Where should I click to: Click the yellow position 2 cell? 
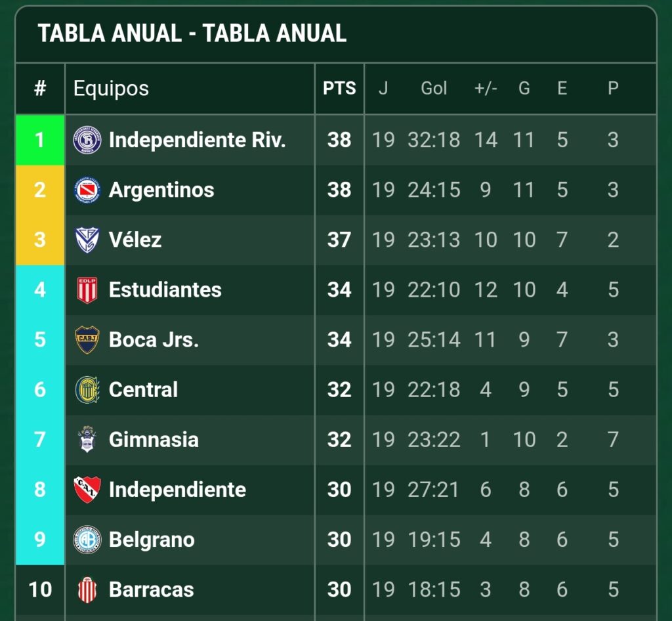40,190
